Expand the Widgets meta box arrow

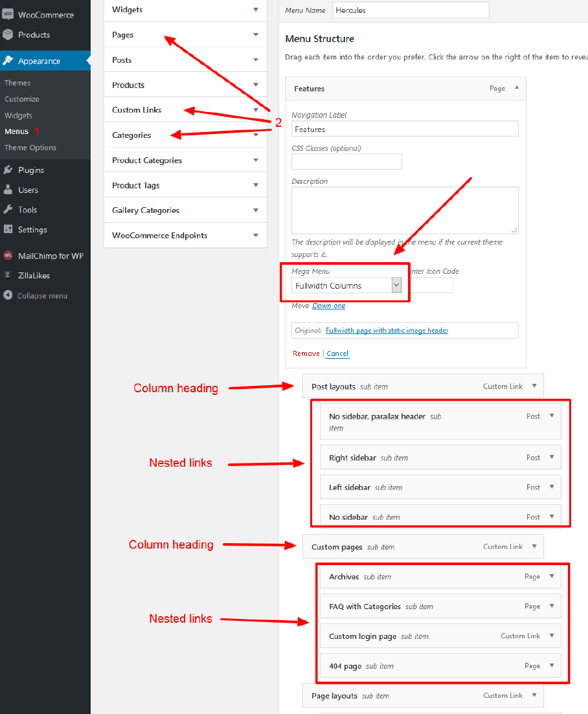tap(256, 10)
